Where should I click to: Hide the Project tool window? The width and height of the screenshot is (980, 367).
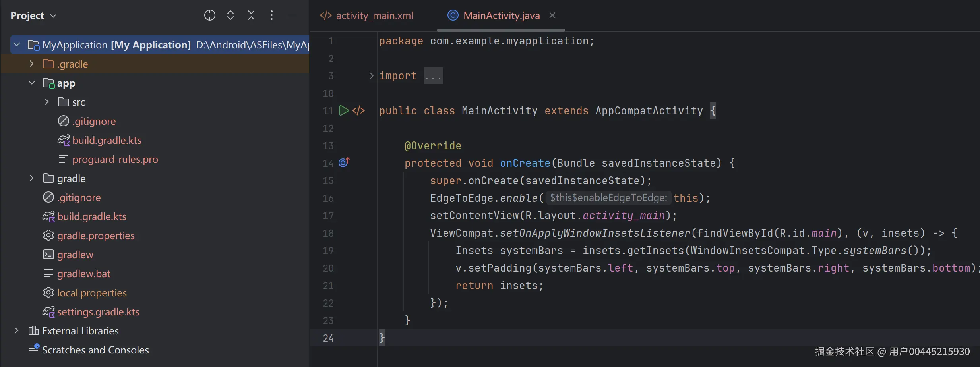pyautogui.click(x=292, y=15)
